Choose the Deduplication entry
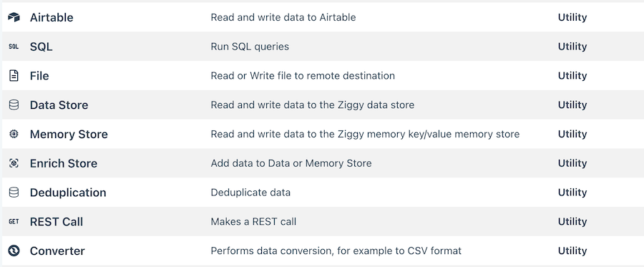 (68, 193)
